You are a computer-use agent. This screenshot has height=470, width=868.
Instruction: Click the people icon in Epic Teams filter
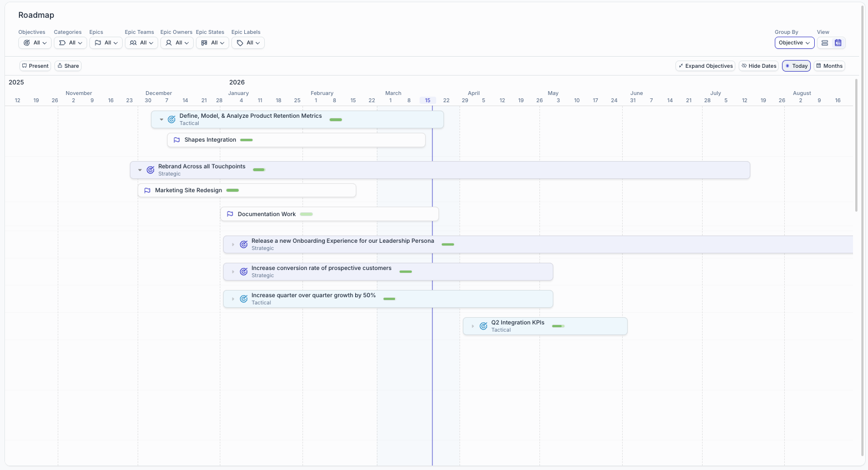point(133,43)
